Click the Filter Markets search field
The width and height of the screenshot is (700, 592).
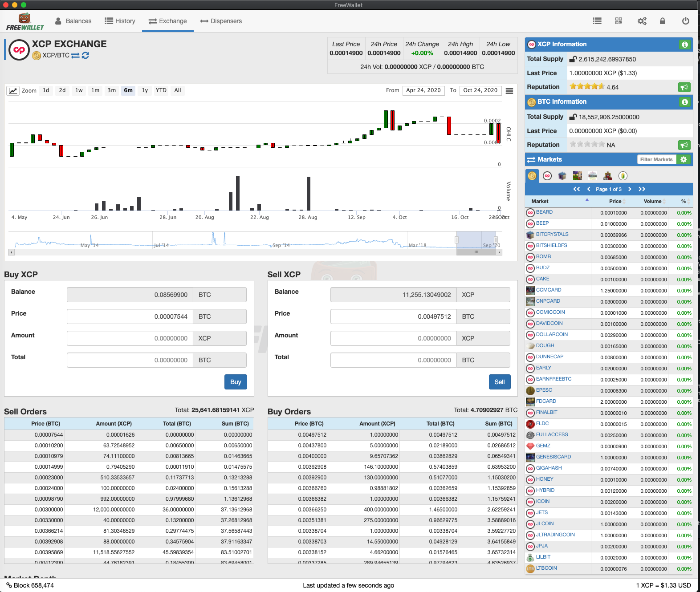tap(656, 159)
